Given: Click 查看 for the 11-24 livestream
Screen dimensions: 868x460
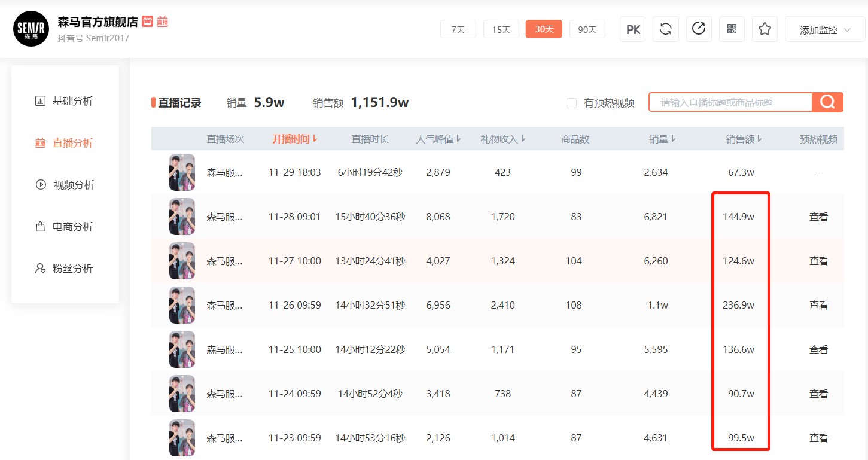Looking at the screenshot, I should pyautogui.click(x=818, y=394).
